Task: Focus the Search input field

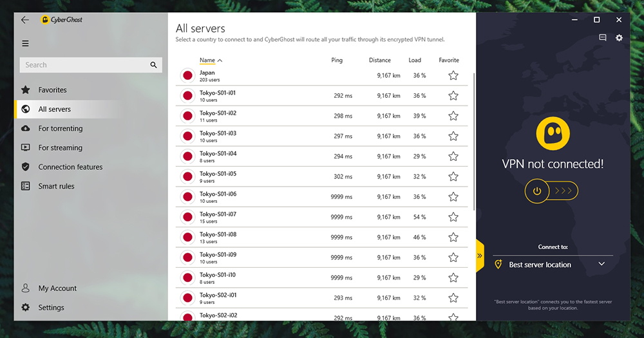Action: [91, 65]
